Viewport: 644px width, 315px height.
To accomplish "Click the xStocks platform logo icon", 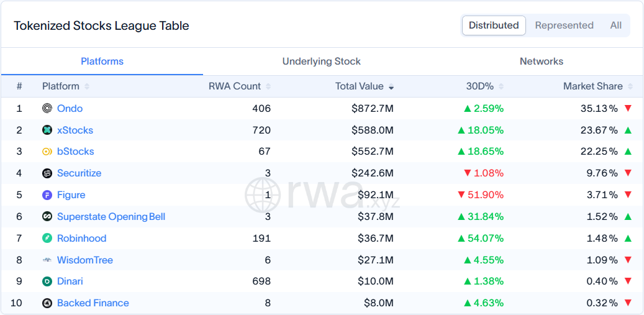I will point(47,130).
